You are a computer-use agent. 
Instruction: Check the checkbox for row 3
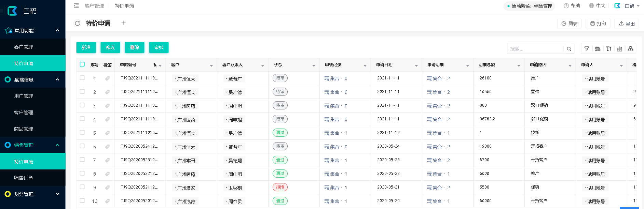[82, 105]
